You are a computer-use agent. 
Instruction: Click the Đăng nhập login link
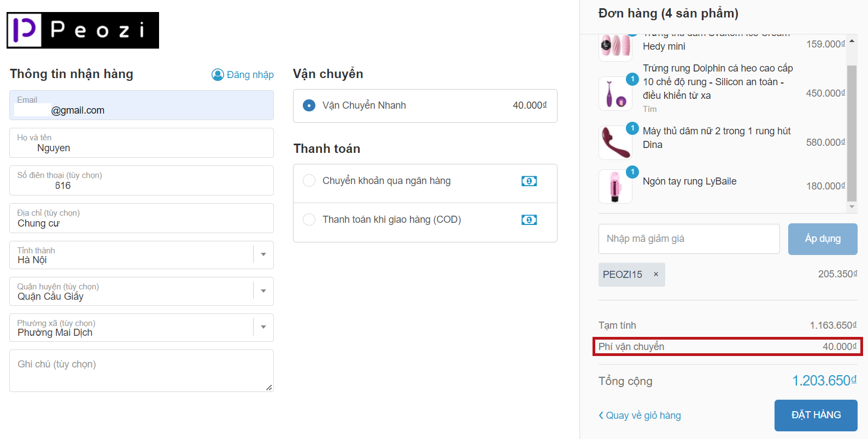250,75
